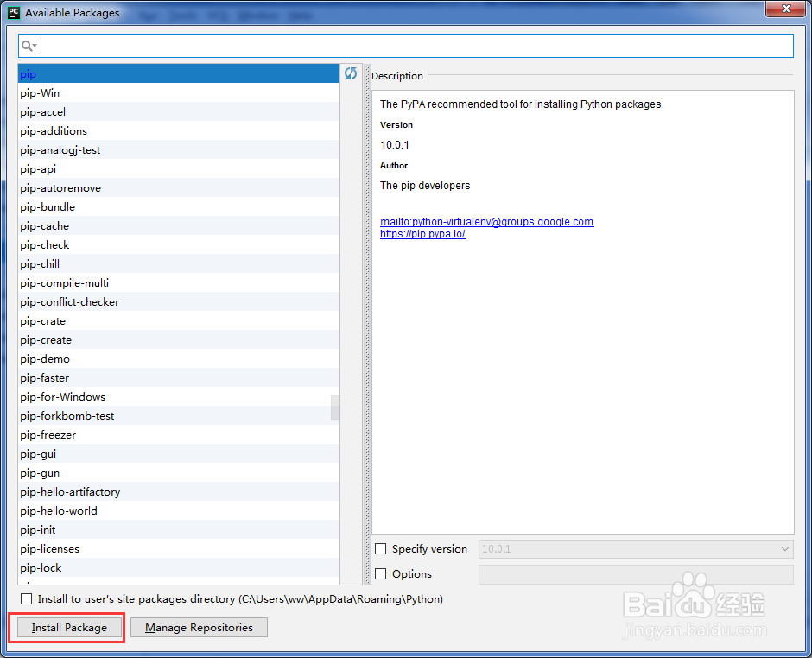812x658 pixels.
Task: Select the pip-autoremove package
Action: click(x=179, y=188)
